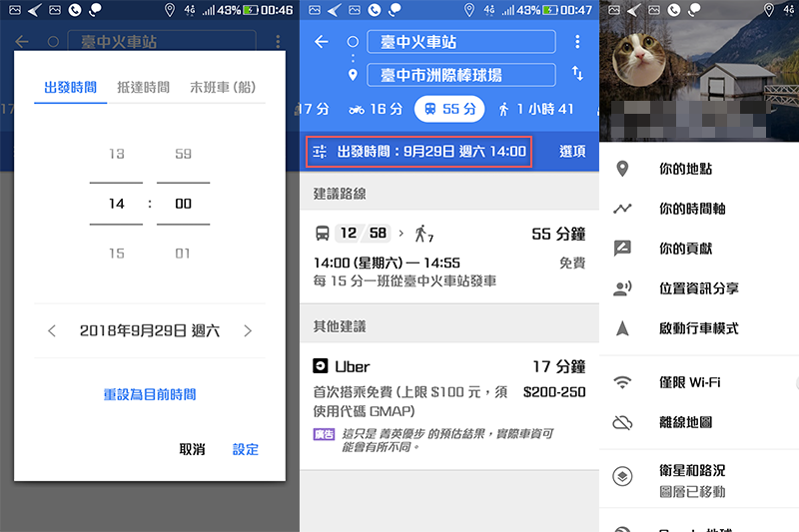Select minute 59 in time picker
Image resolution: width=799 pixels, height=532 pixels.
pos(183,154)
